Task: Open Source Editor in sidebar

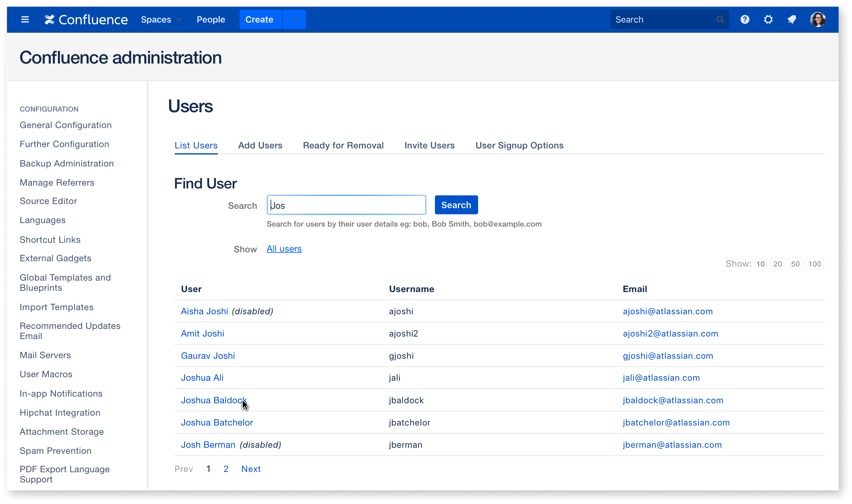Action: [48, 201]
